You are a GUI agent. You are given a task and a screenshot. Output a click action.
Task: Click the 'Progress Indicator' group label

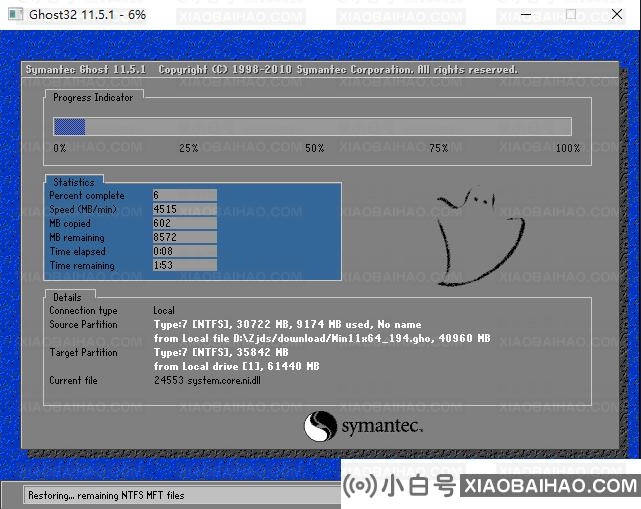pos(93,97)
